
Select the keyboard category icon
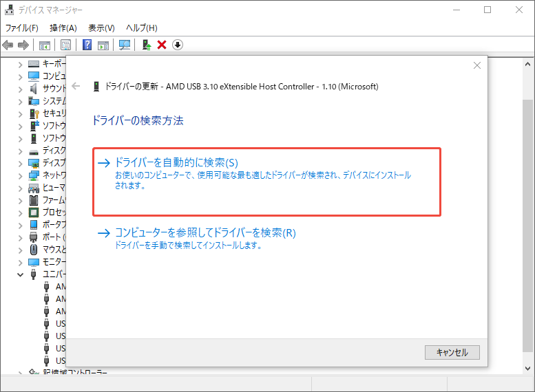[x=34, y=64]
